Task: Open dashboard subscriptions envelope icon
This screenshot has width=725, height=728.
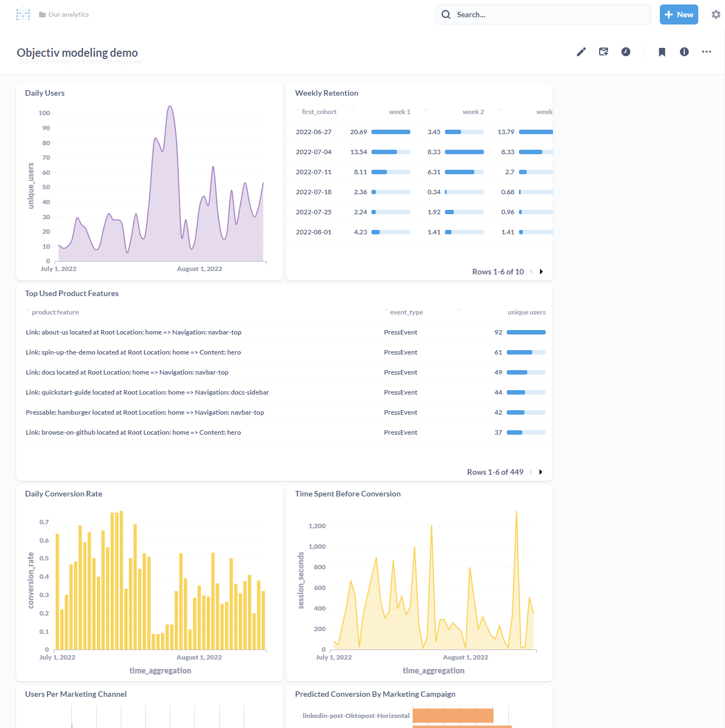Action: tap(604, 52)
